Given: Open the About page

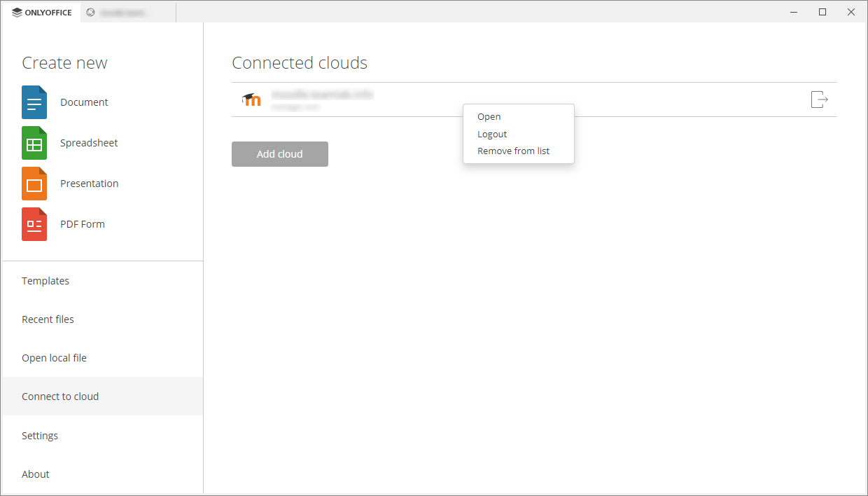Looking at the screenshot, I should tap(35, 474).
